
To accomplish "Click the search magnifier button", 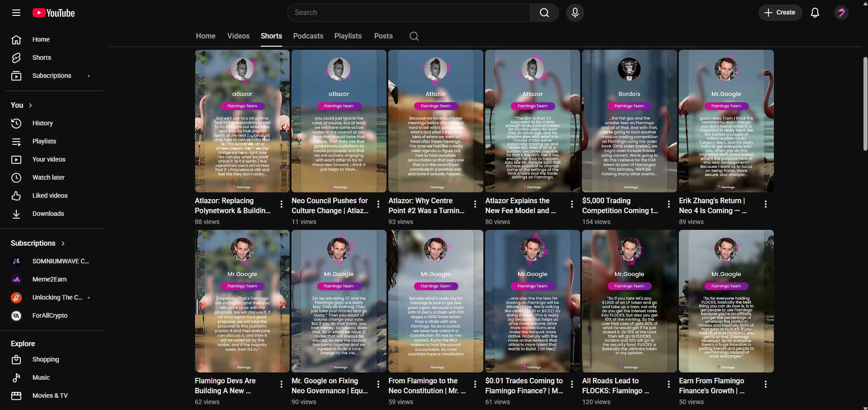I will pos(544,13).
